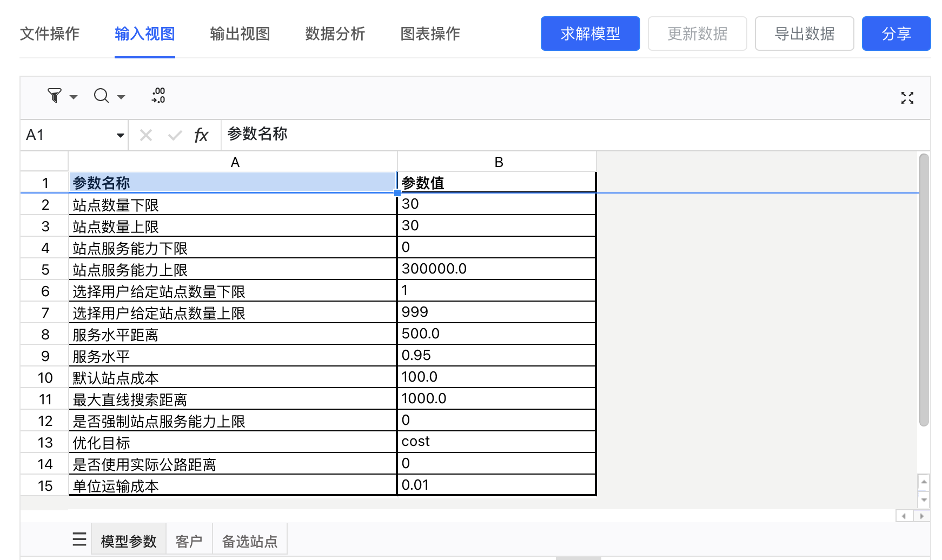The image size is (942, 560).
Task: Select the cell containing cost
Action: pyautogui.click(x=496, y=442)
